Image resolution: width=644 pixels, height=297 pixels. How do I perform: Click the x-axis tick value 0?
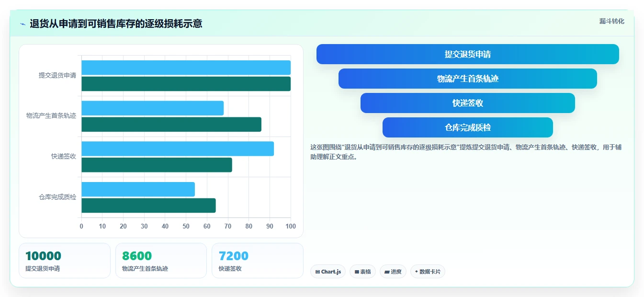tap(81, 226)
